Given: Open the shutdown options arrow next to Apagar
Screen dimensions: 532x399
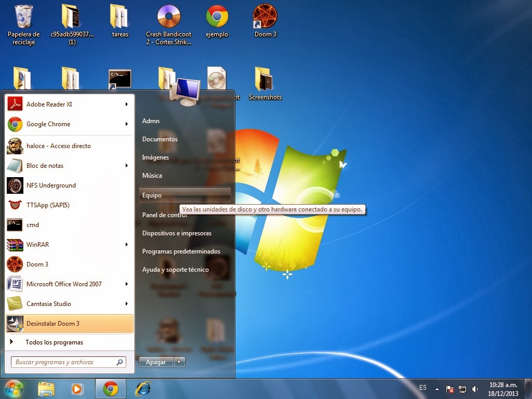Looking at the screenshot, I should (x=179, y=362).
